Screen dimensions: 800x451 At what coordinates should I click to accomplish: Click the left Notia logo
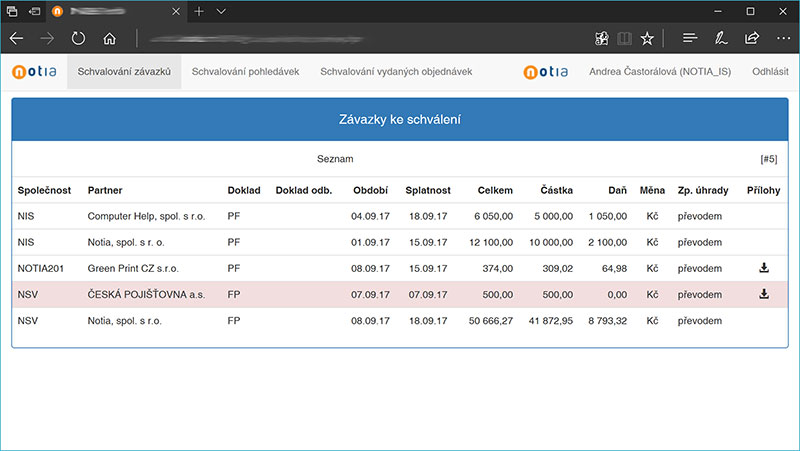coord(34,72)
